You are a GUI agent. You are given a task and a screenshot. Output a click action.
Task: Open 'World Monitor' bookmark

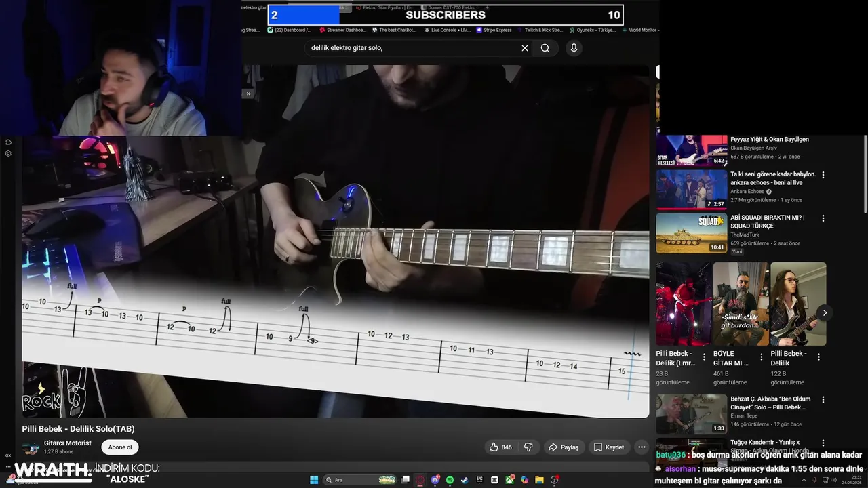(639, 30)
